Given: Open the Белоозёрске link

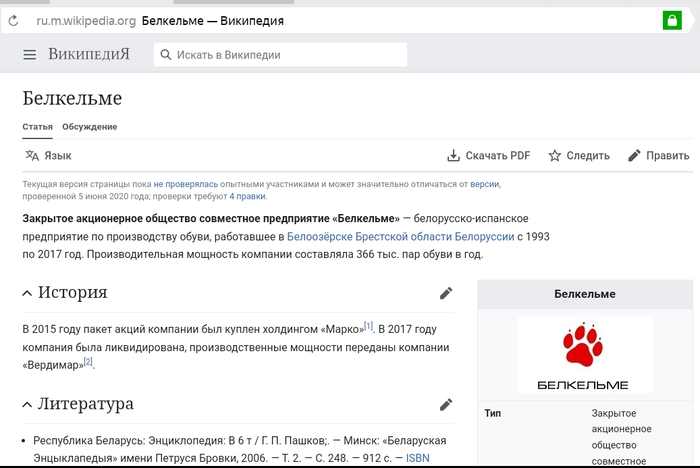Looking at the screenshot, I should tap(319, 236).
